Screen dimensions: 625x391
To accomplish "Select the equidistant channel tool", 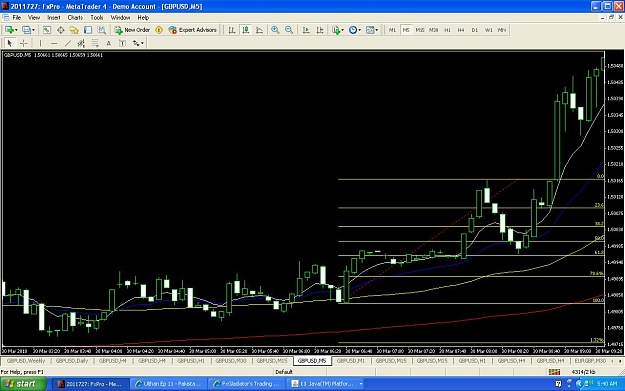I will tap(81, 43).
